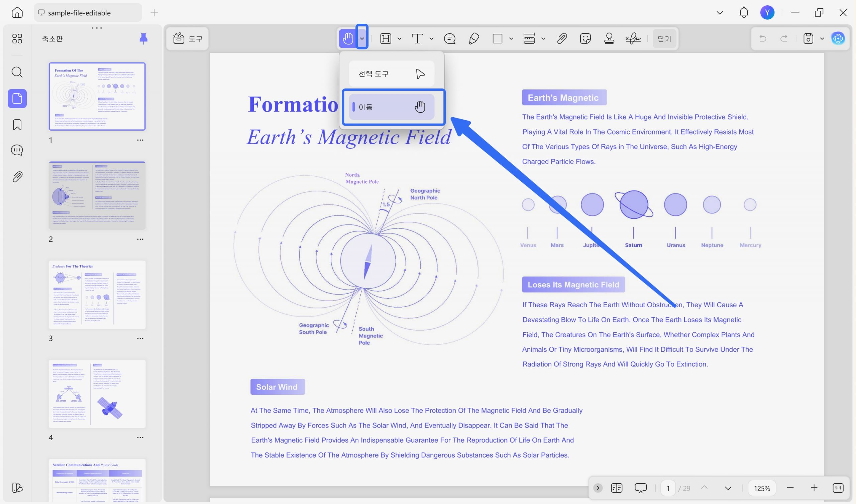Select the sticker tool icon
The height and width of the screenshot is (504, 856).
pyautogui.click(x=585, y=39)
